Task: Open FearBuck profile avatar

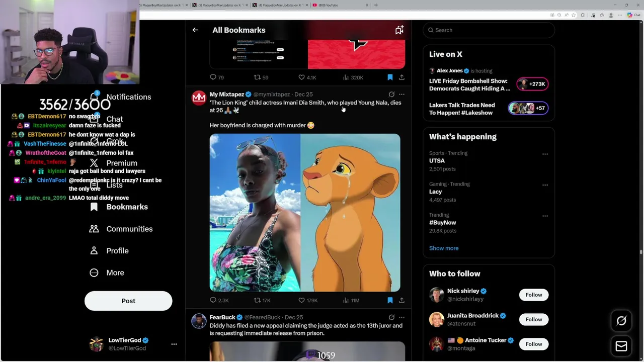Action: [199, 321]
